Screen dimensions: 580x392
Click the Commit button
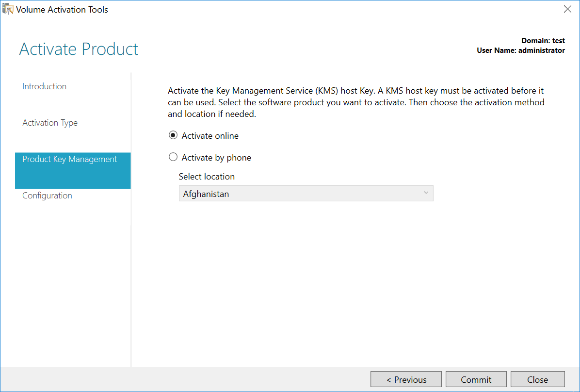pyautogui.click(x=476, y=379)
